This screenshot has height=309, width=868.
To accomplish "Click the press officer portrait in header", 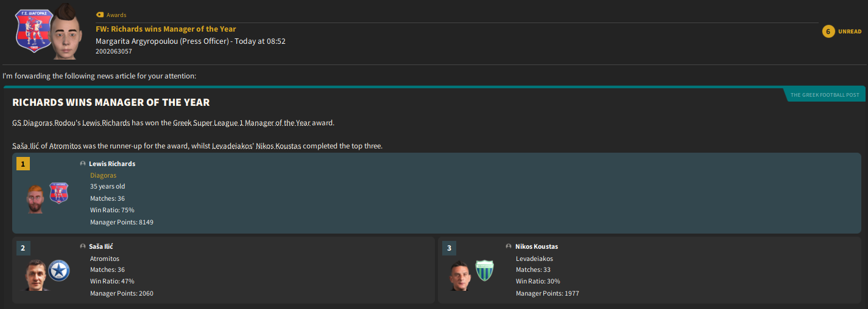I will tap(66, 32).
